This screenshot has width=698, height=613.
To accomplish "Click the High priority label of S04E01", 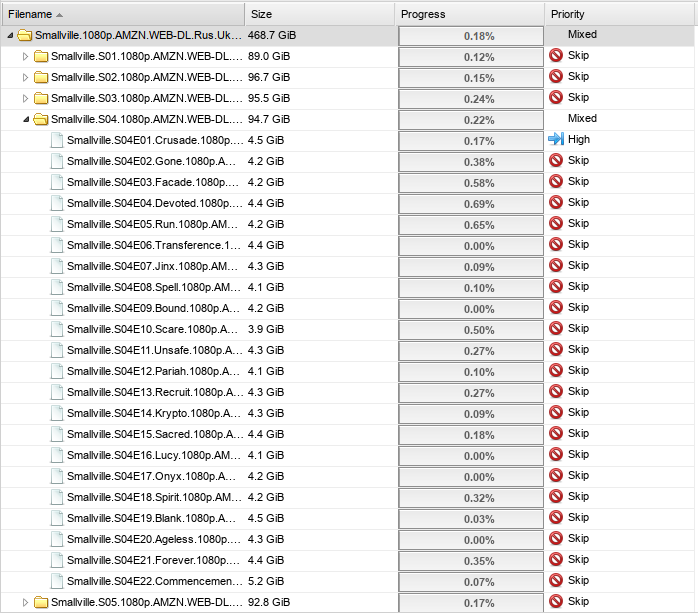I will [x=579, y=139].
